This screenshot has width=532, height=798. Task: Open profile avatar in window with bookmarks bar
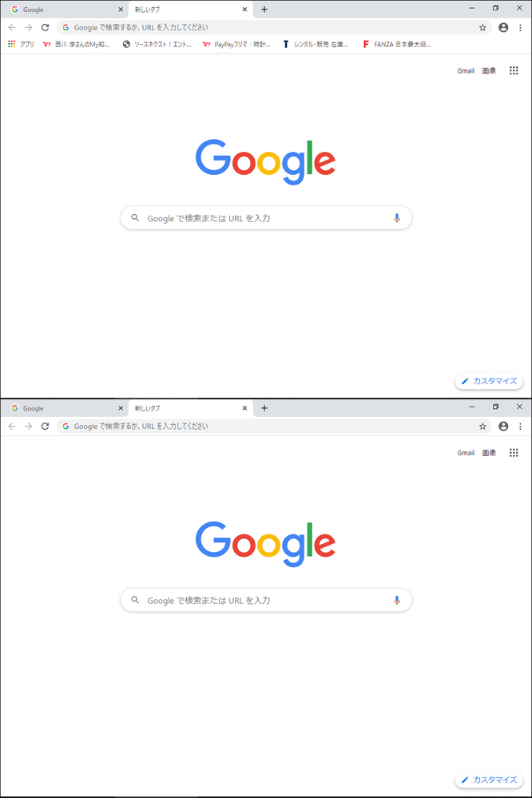coord(503,27)
